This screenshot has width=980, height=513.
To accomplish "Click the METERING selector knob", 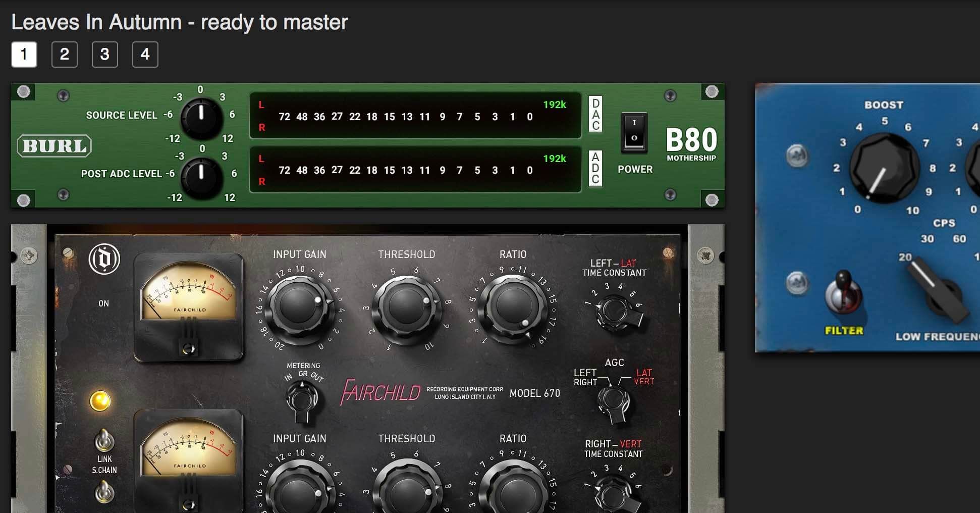I will [x=302, y=399].
